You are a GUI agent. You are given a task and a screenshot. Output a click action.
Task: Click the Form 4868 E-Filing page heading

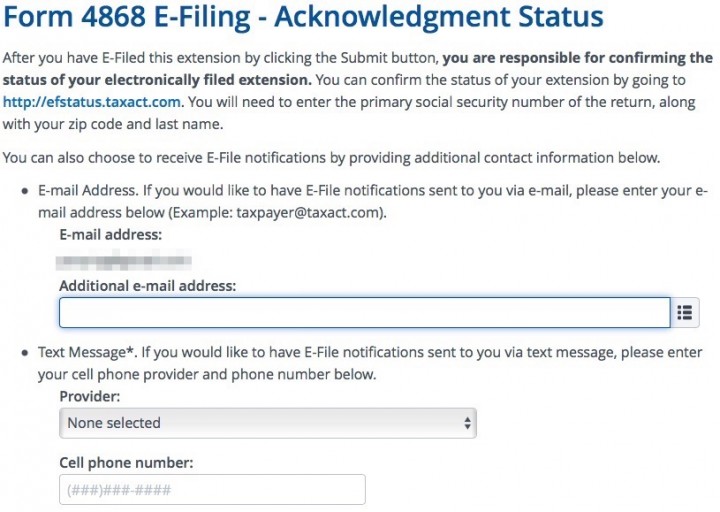303,17
